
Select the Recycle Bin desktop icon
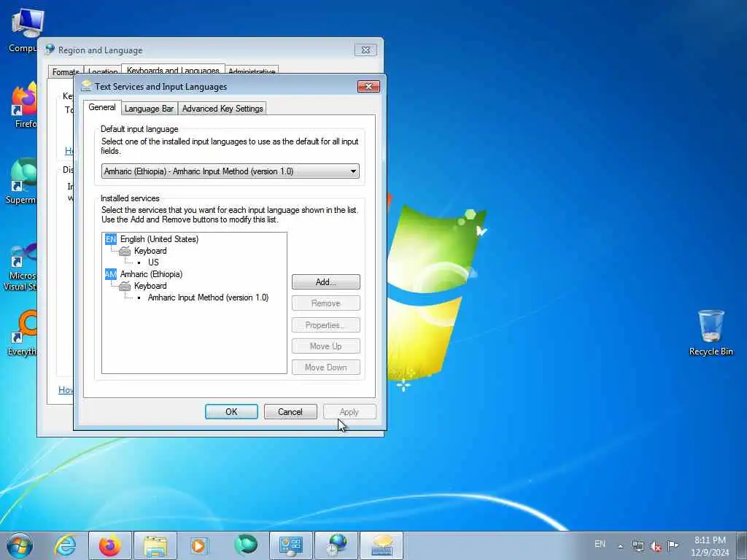(x=711, y=332)
